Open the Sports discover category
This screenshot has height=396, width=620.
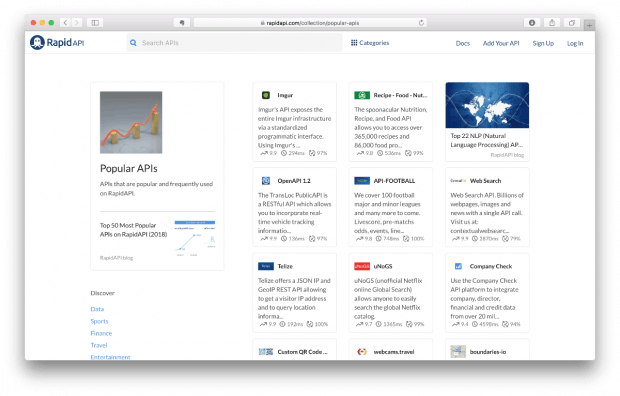99,321
